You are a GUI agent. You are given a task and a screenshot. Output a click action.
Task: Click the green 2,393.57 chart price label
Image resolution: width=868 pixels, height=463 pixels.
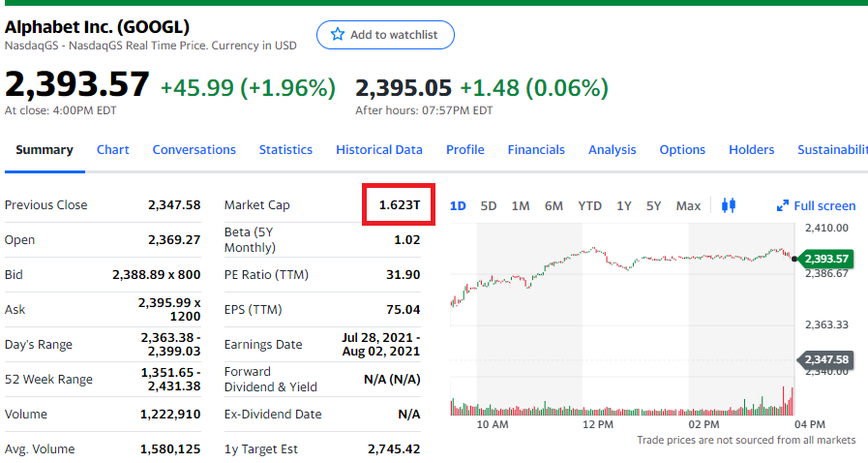click(825, 259)
